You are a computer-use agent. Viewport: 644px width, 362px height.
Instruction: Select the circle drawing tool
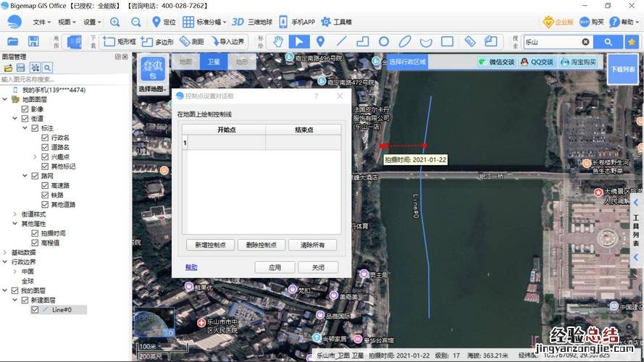tap(384, 41)
